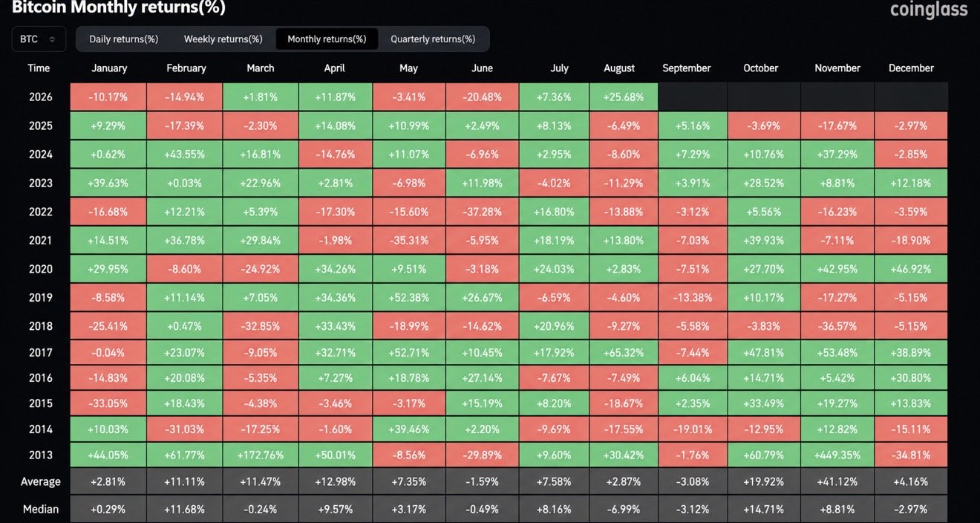Image resolution: width=980 pixels, height=523 pixels.
Task: Click the 2018 November -36.57% cell
Action: pos(837,326)
